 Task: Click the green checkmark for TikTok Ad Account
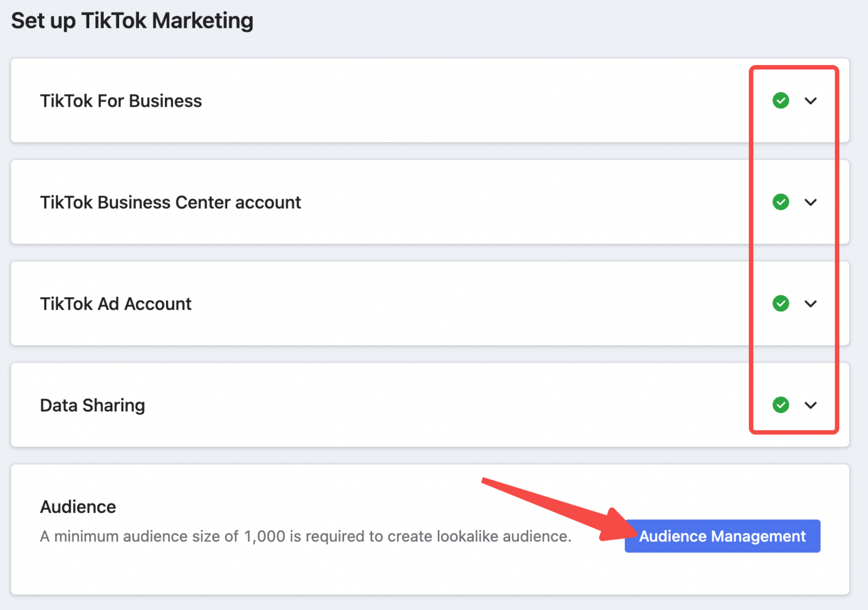coord(780,303)
